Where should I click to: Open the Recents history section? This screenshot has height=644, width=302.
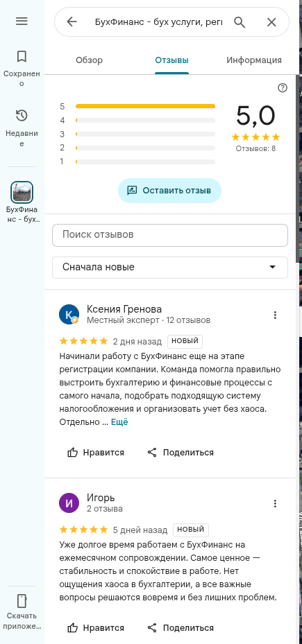22,116
